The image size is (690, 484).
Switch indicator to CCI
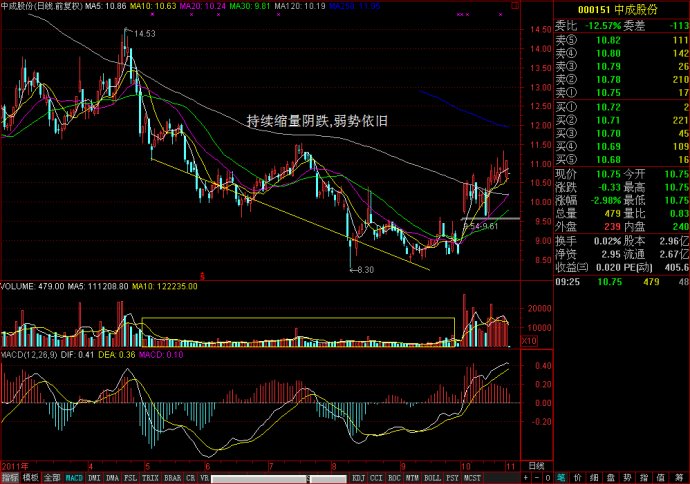click(x=376, y=478)
